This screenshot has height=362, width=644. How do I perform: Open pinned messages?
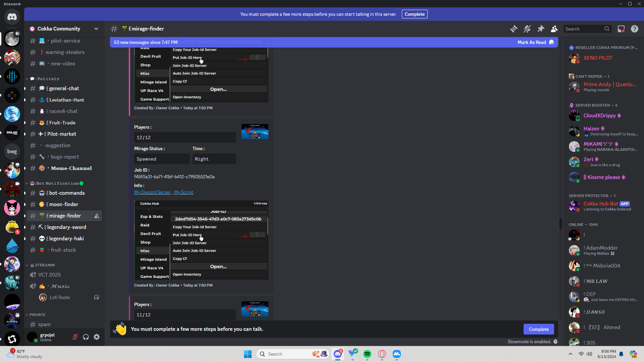tap(541, 29)
